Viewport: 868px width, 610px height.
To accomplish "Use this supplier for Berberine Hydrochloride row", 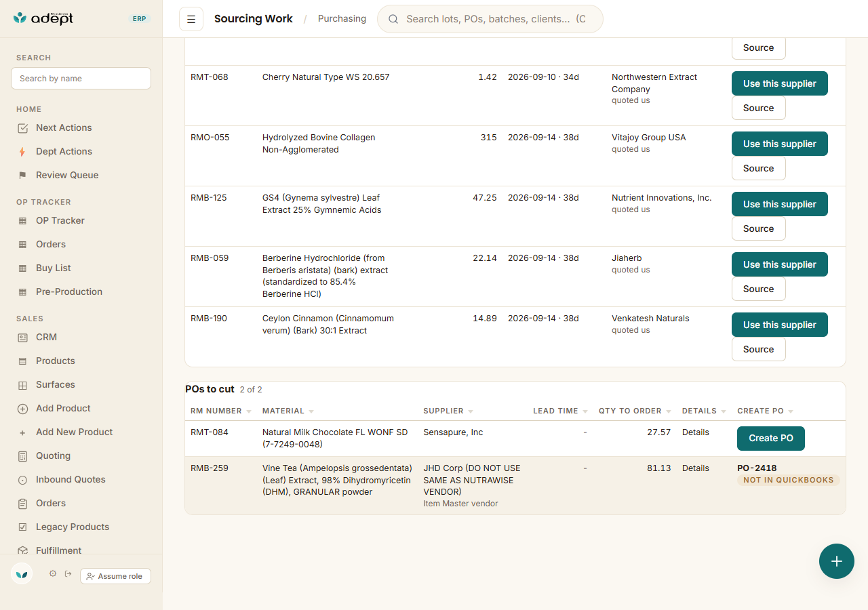I will (x=780, y=264).
